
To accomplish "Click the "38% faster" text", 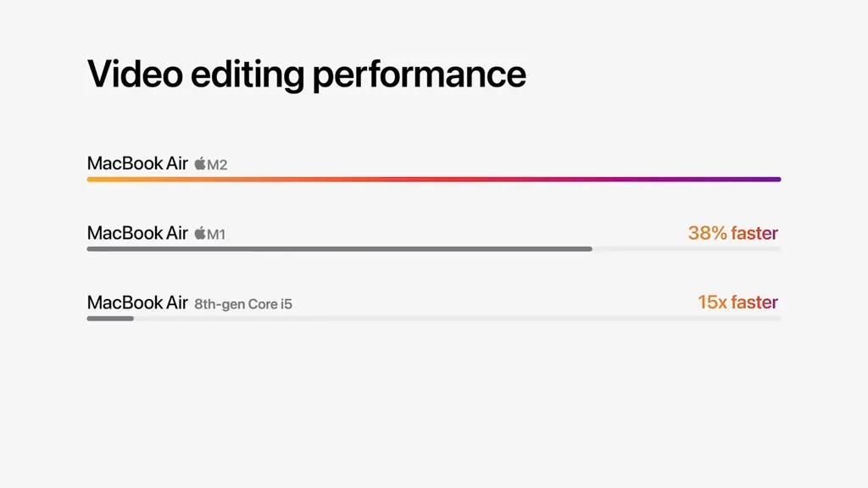I will pyautogui.click(x=732, y=233).
